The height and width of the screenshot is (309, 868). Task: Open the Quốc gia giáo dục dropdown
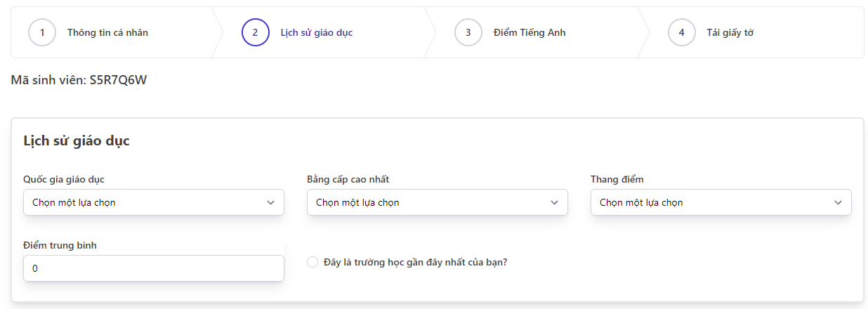click(x=154, y=202)
